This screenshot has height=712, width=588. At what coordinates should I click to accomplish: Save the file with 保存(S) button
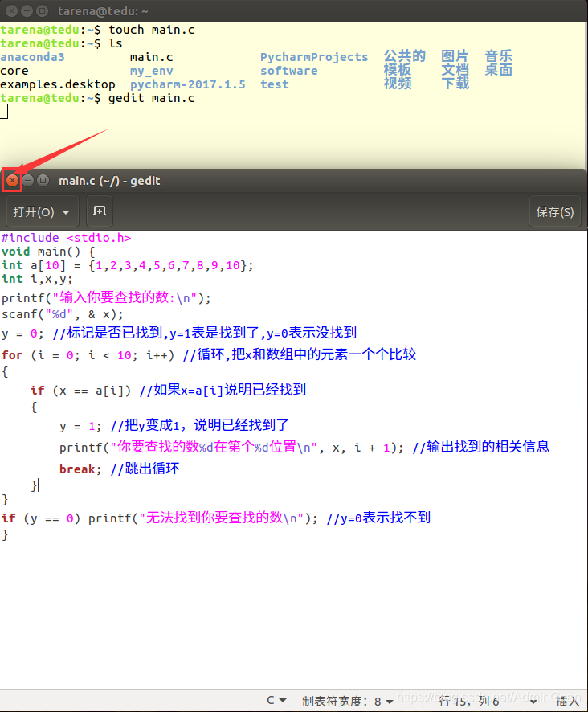pos(554,211)
